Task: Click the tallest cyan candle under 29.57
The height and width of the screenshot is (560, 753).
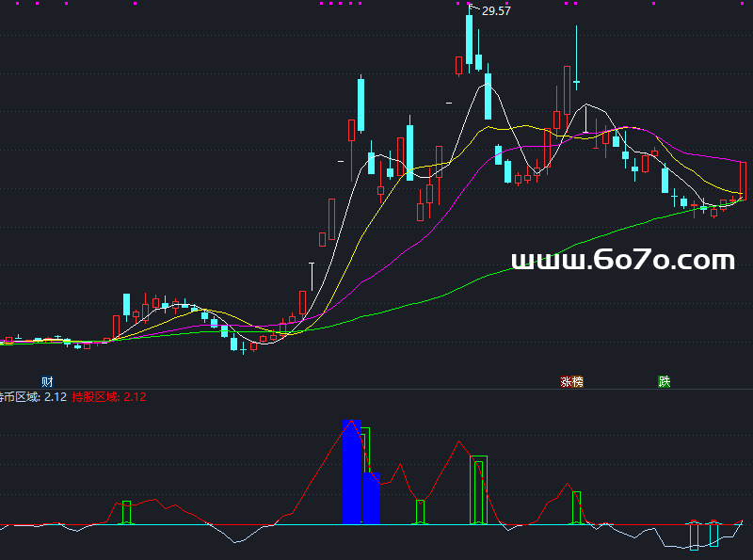Action: (469, 40)
